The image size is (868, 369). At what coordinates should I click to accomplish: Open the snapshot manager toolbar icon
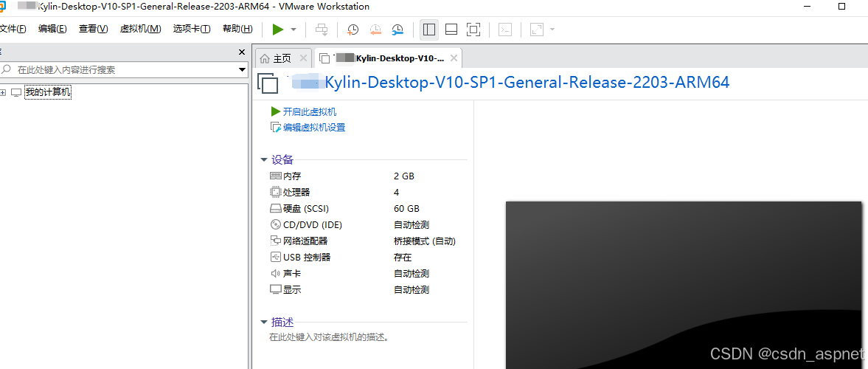[397, 30]
